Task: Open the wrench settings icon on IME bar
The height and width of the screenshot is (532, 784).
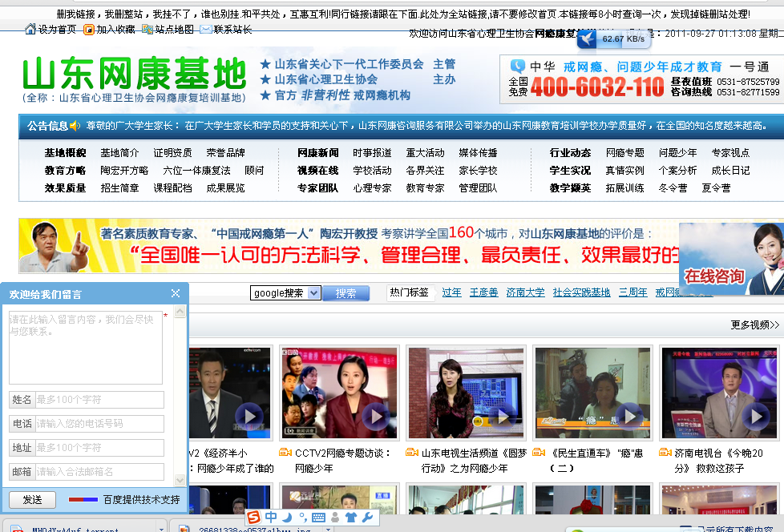Action: point(367,518)
